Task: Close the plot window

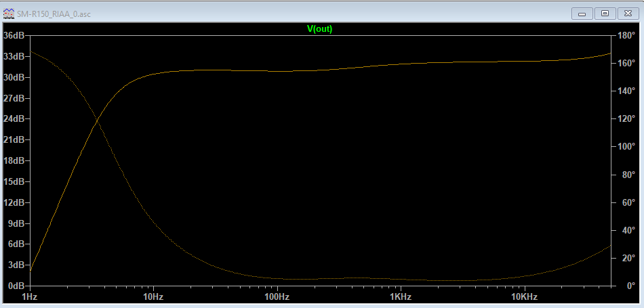Action: (628, 14)
